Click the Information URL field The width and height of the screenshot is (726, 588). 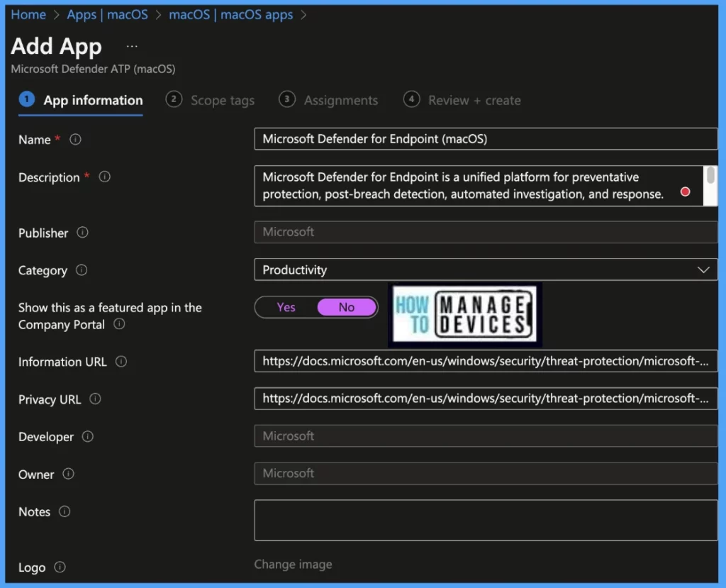coord(486,361)
